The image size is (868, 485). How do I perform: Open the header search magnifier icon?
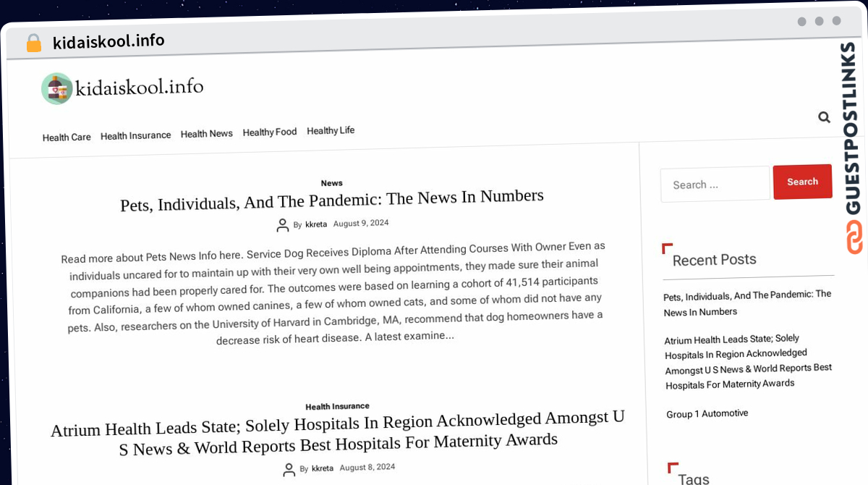pyautogui.click(x=824, y=117)
